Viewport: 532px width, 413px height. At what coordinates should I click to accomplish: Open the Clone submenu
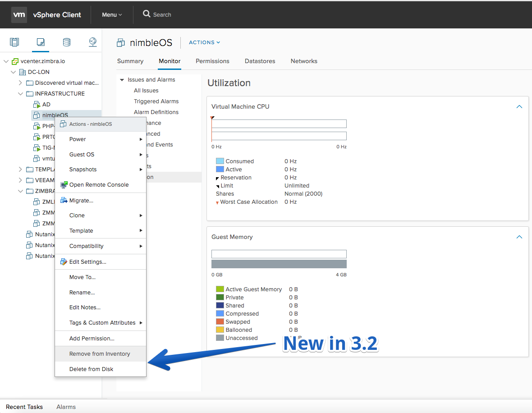pos(101,216)
